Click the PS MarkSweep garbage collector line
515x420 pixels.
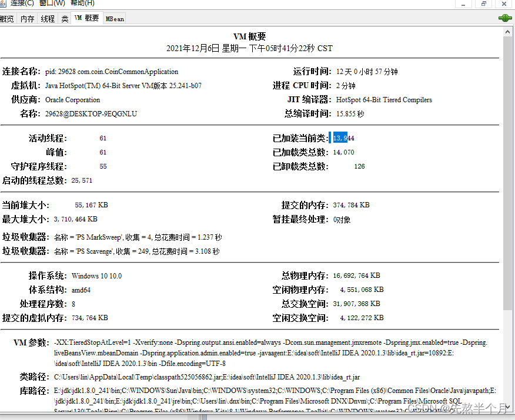(138, 237)
